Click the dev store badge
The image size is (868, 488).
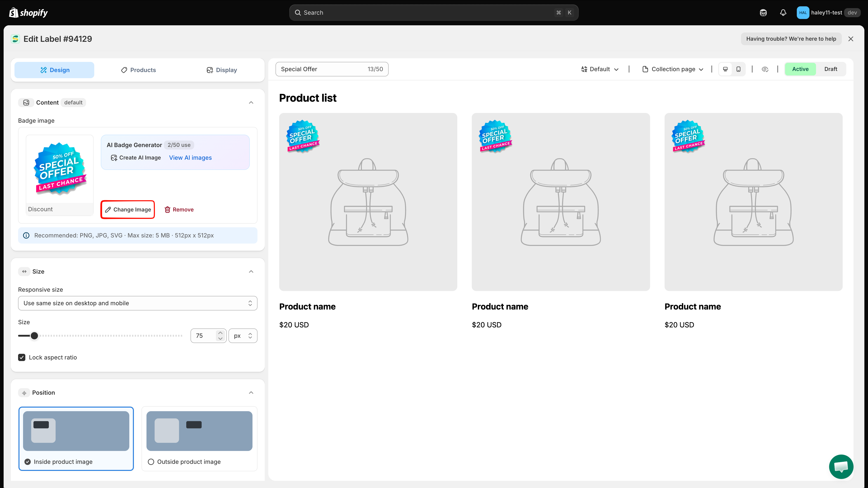click(852, 12)
